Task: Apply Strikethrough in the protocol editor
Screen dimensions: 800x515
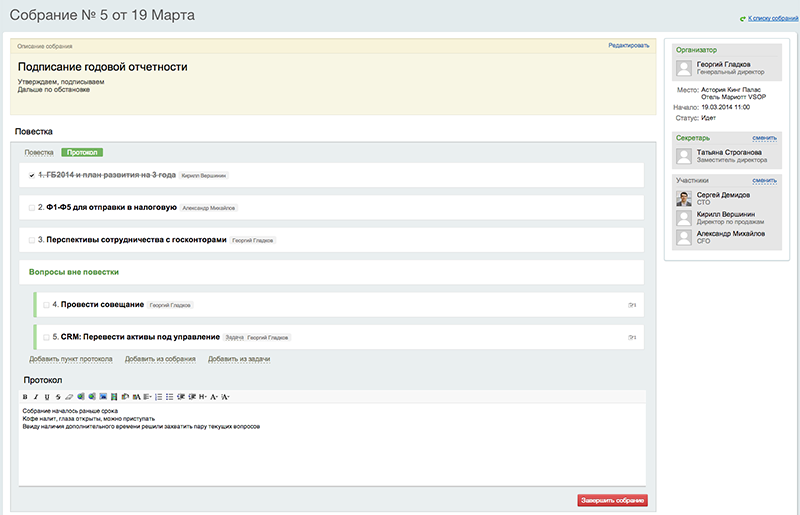Action: point(57,397)
